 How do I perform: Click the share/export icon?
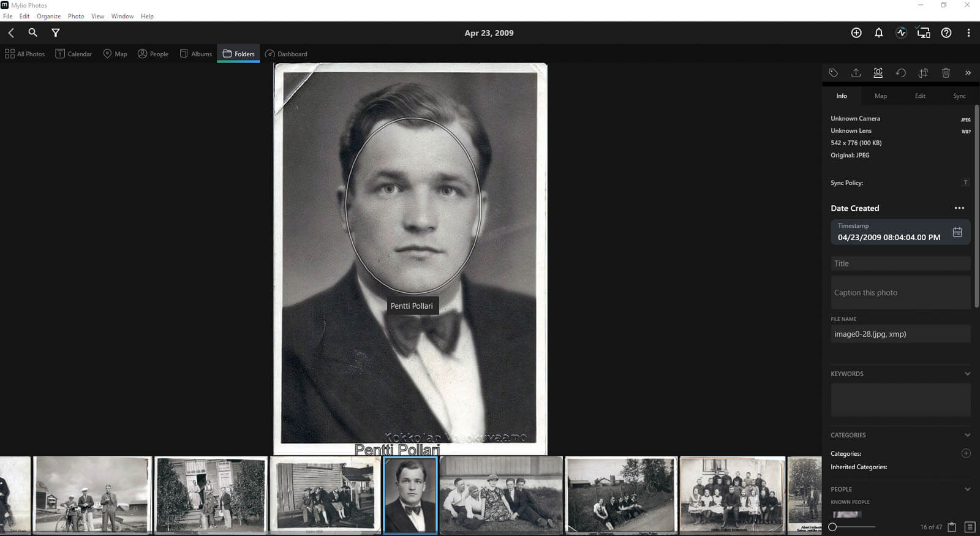click(856, 73)
